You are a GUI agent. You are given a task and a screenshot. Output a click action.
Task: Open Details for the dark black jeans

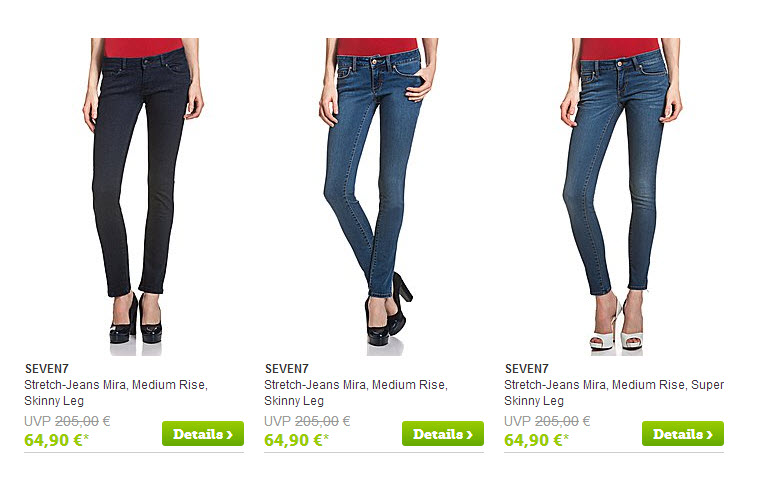pyautogui.click(x=203, y=434)
